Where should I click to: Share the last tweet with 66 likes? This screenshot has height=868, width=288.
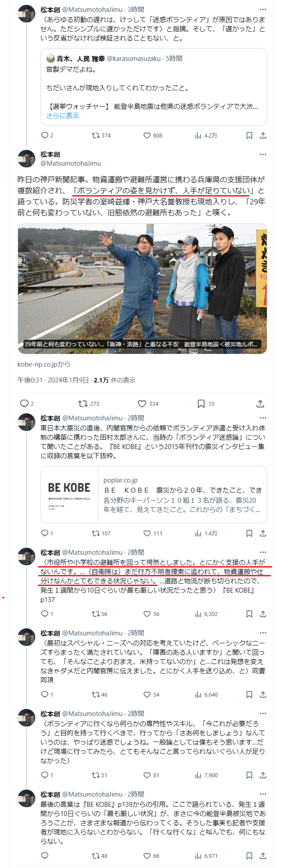click(x=263, y=856)
